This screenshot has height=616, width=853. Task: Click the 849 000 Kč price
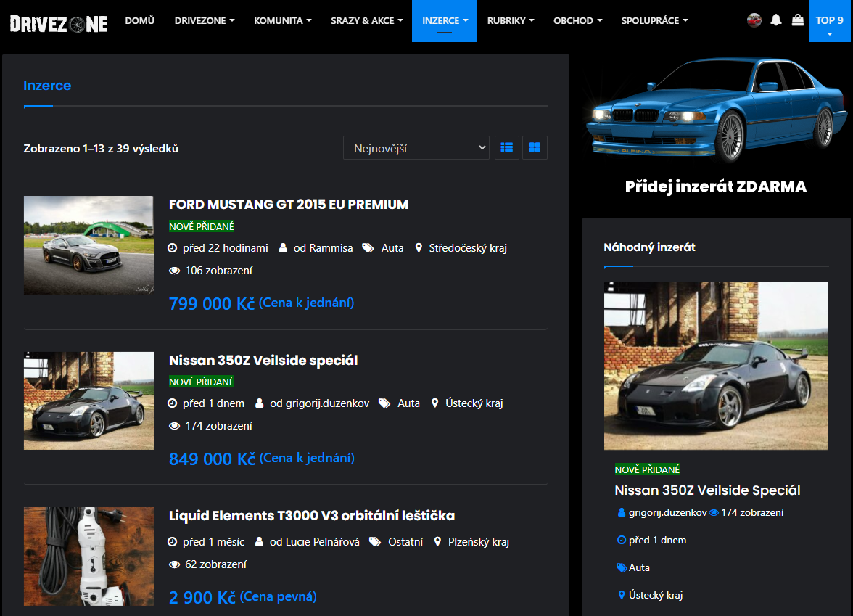pos(212,459)
